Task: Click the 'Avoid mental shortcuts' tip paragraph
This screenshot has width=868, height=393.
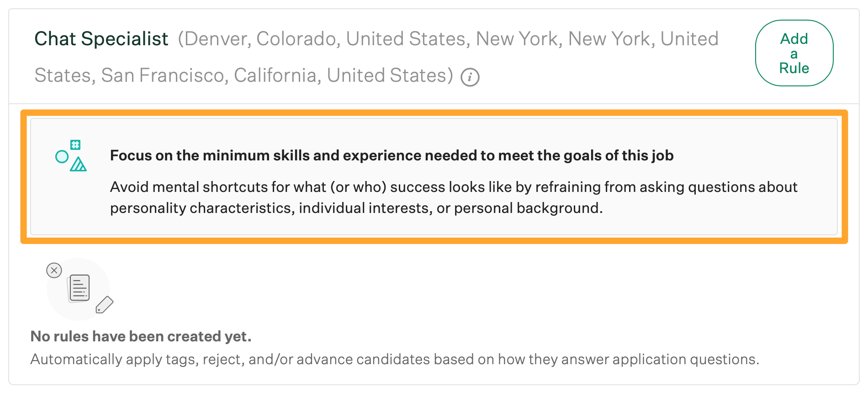Action: pos(453,197)
